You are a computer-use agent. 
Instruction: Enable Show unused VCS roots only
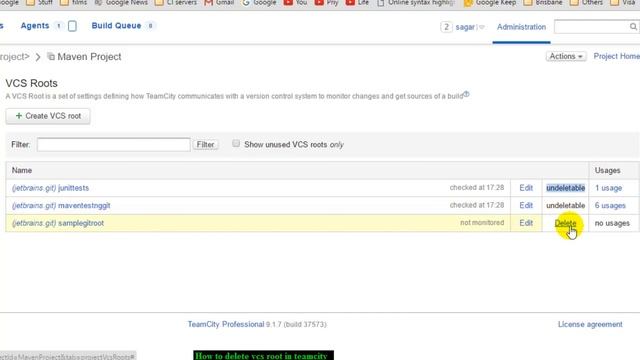236,143
